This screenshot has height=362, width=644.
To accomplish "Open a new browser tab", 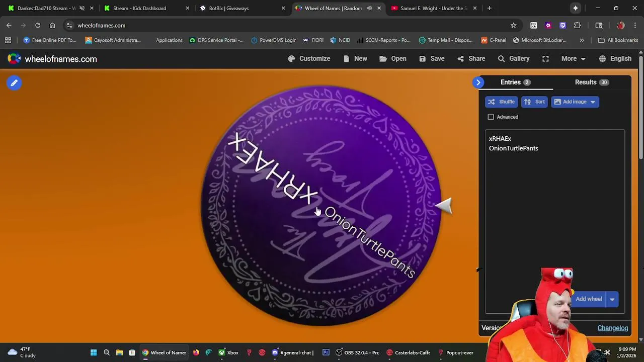I will click(x=489, y=8).
